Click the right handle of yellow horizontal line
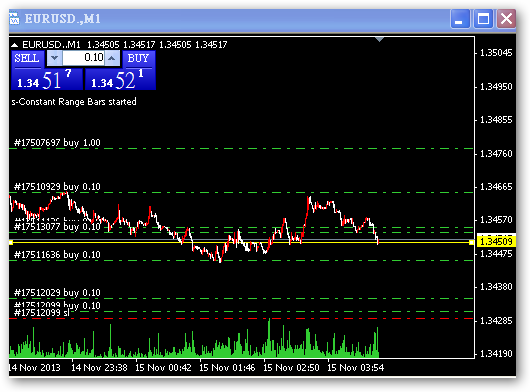 point(471,242)
